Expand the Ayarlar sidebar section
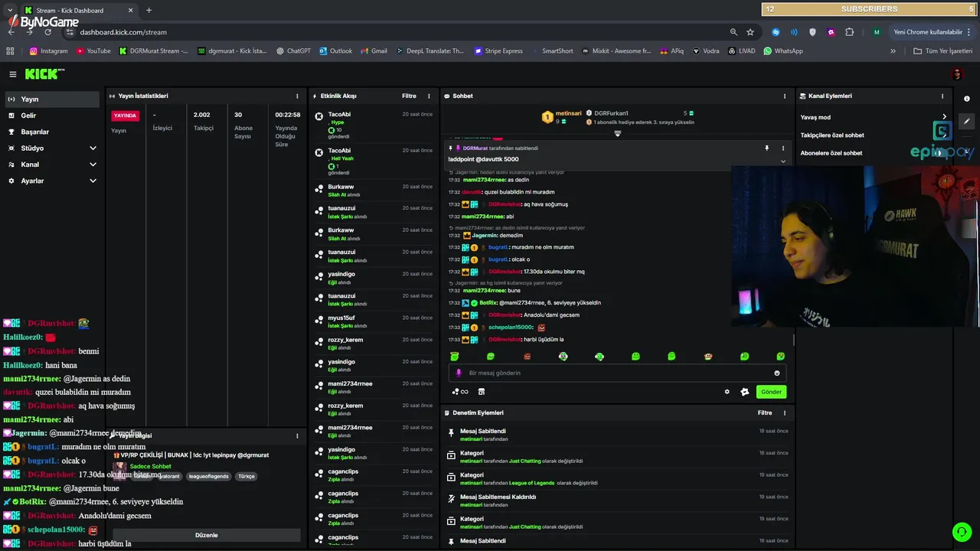The width and height of the screenshot is (980, 551). point(93,181)
